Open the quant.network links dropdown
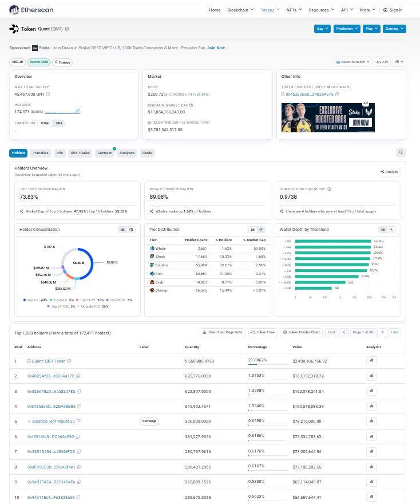420x504 pixels. pos(353,62)
